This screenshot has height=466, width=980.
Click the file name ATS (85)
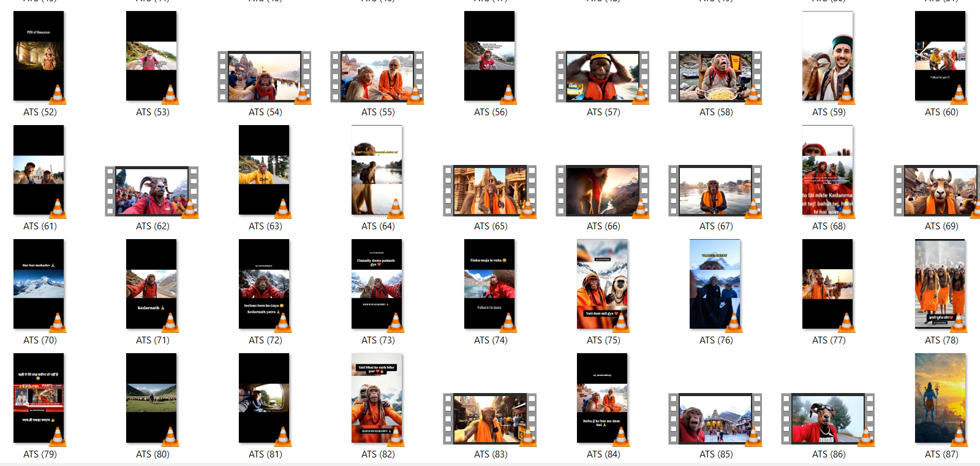tap(716, 454)
